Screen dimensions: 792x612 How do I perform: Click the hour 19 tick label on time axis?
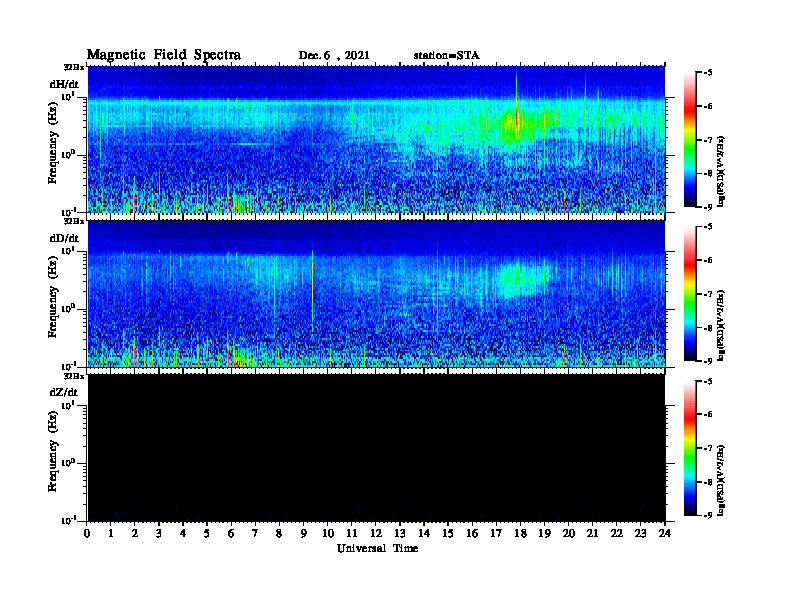click(544, 533)
